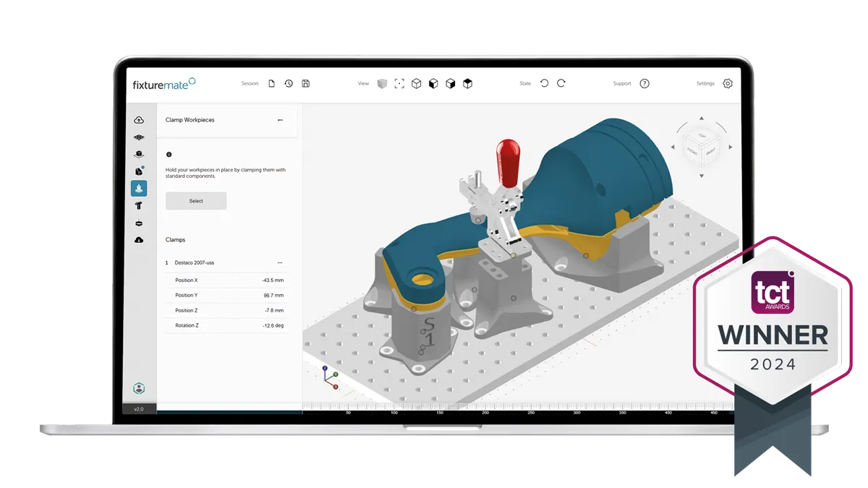Click the Clamps section heading
Viewport: 868px width, 488px height.
pos(175,240)
